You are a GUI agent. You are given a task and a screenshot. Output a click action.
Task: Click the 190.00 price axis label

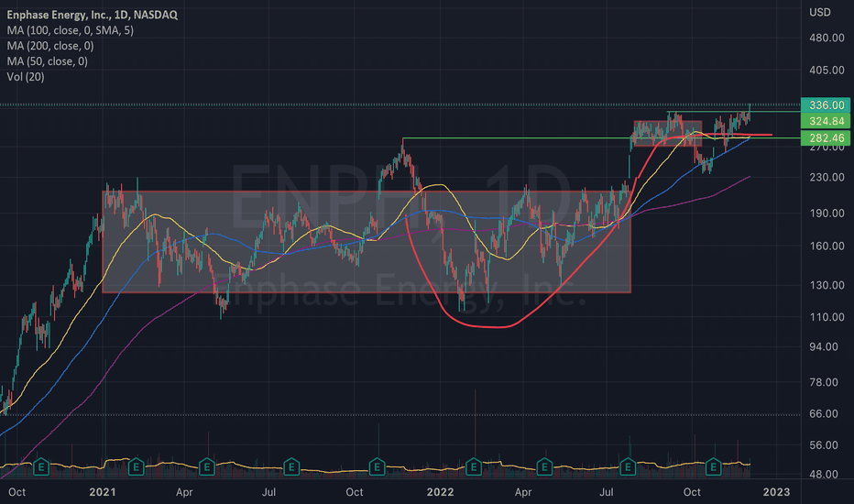click(x=827, y=213)
